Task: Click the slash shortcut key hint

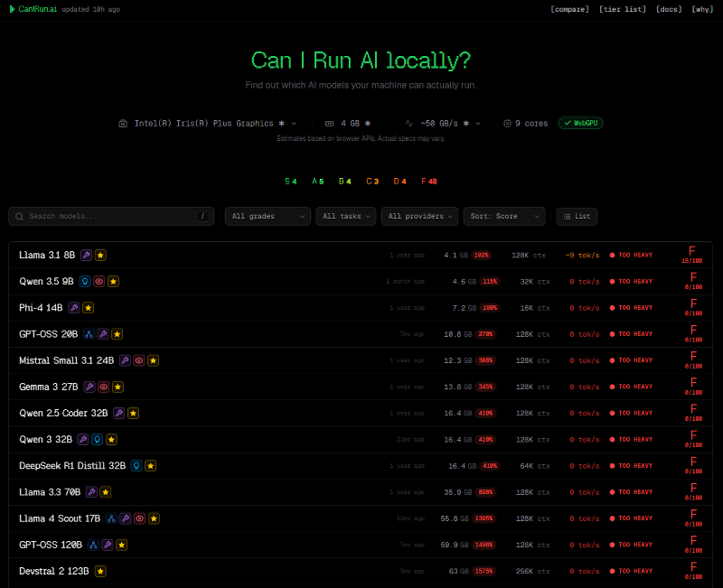Action: coord(202,217)
